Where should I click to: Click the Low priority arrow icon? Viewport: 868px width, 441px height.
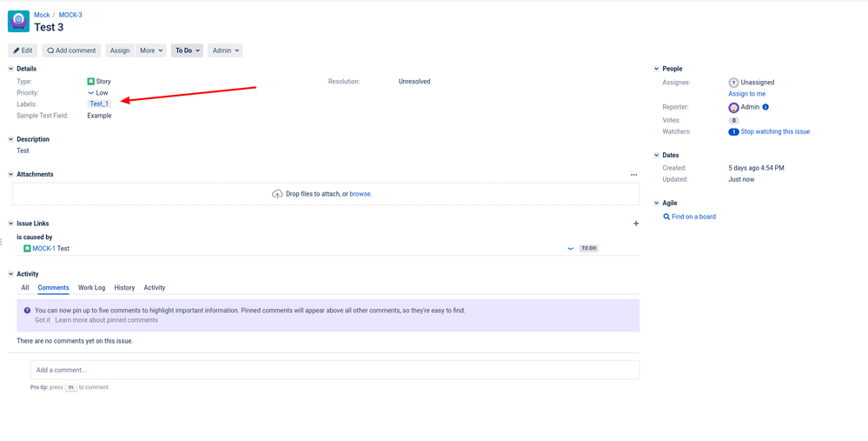coord(90,93)
